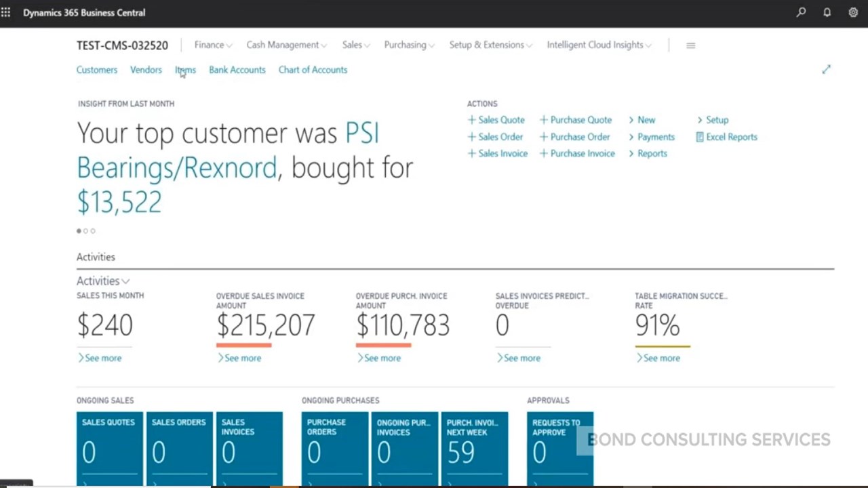Click the search magnifier icon
The width and height of the screenshot is (868, 488).
[x=802, y=12]
